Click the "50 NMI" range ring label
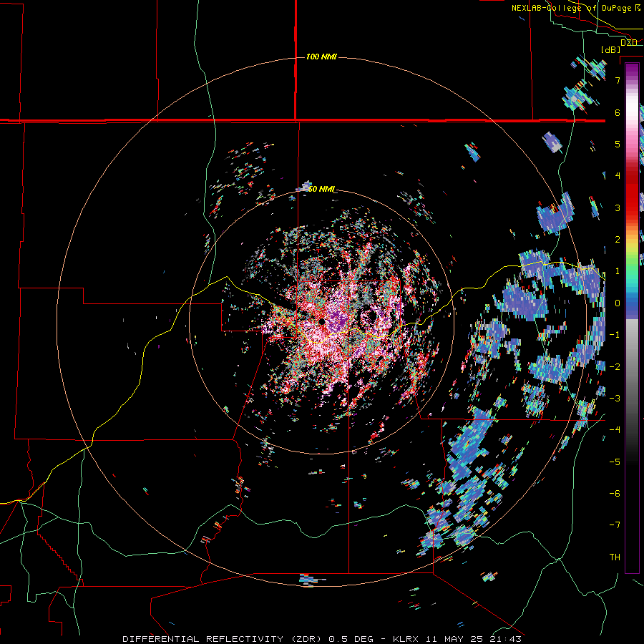 tap(321, 189)
